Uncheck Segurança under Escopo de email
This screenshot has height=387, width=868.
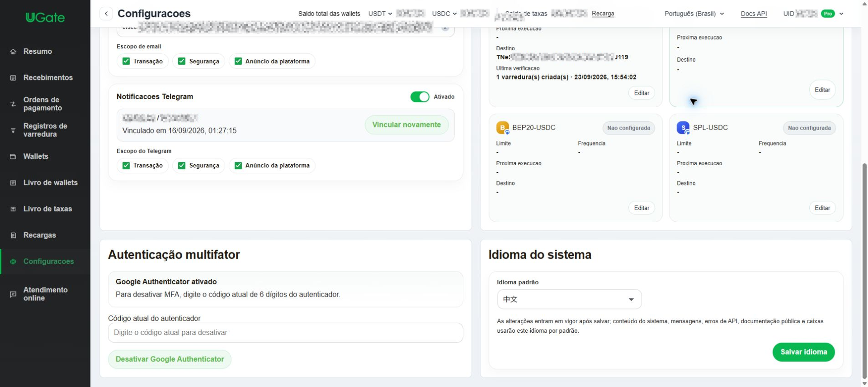[x=182, y=61]
